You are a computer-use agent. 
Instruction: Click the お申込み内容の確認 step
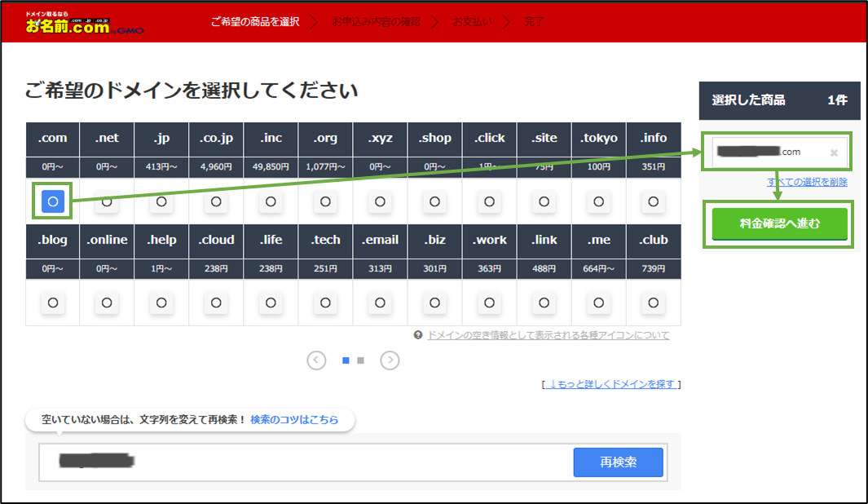[377, 21]
